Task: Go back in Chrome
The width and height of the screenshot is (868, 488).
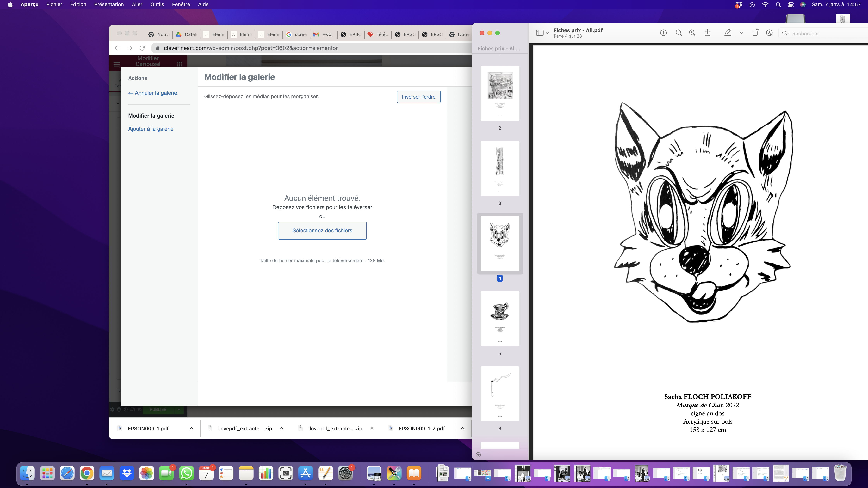Action: (117, 48)
